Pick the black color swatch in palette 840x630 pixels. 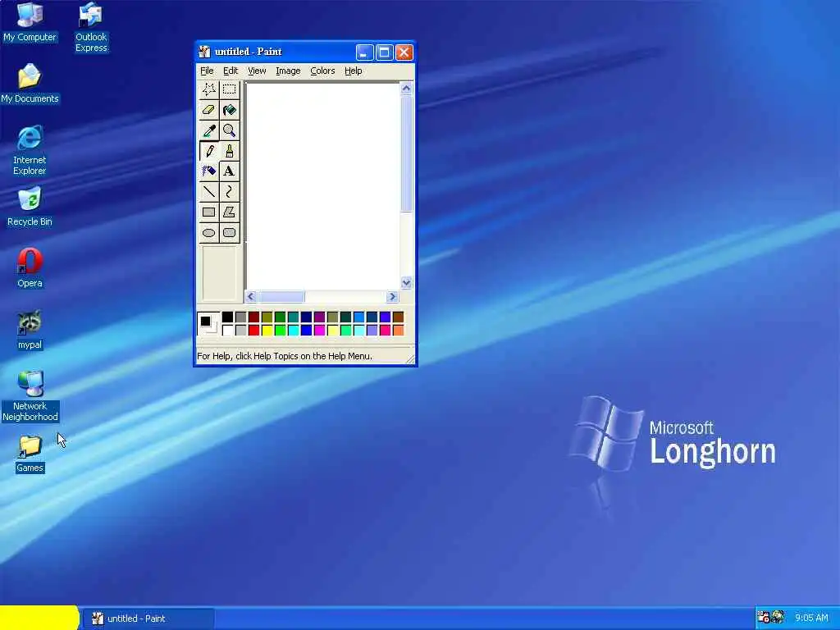[x=228, y=317]
